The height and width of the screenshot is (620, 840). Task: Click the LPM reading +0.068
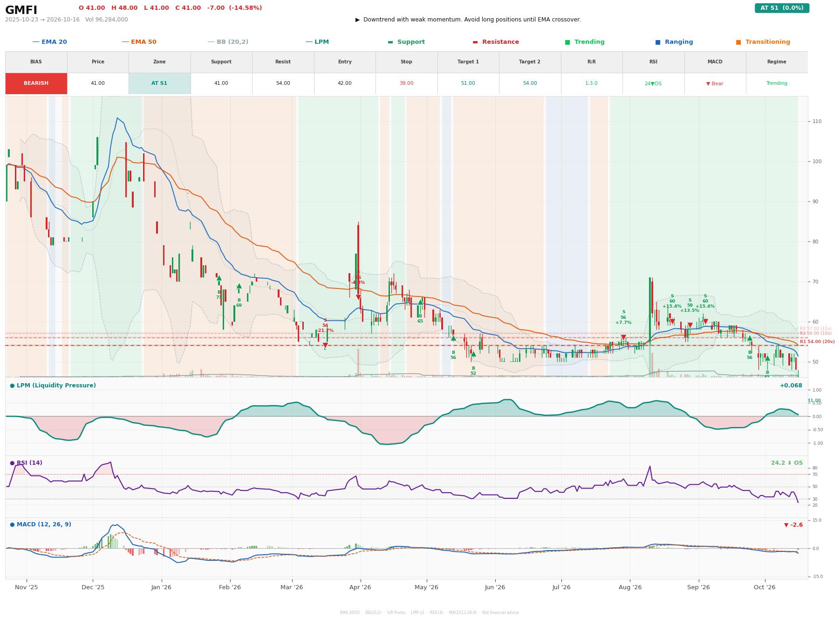click(791, 386)
